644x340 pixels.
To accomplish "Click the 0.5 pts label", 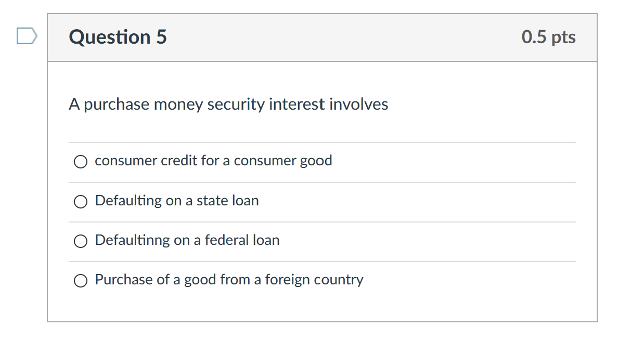I will click(x=549, y=37).
